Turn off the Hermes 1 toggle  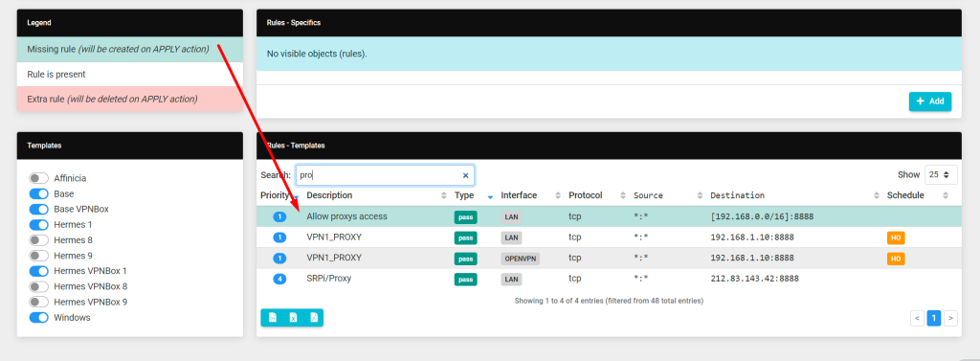[38, 225]
